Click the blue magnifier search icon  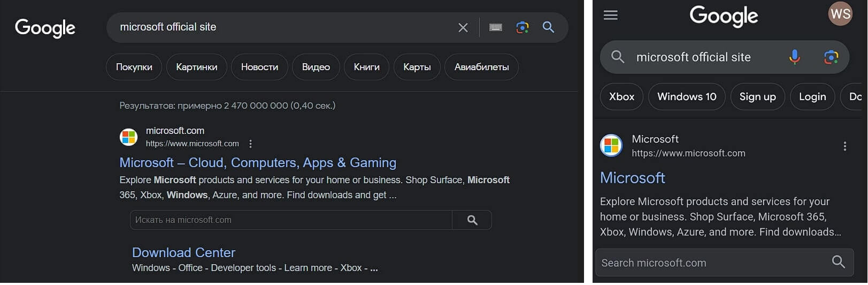click(x=548, y=27)
